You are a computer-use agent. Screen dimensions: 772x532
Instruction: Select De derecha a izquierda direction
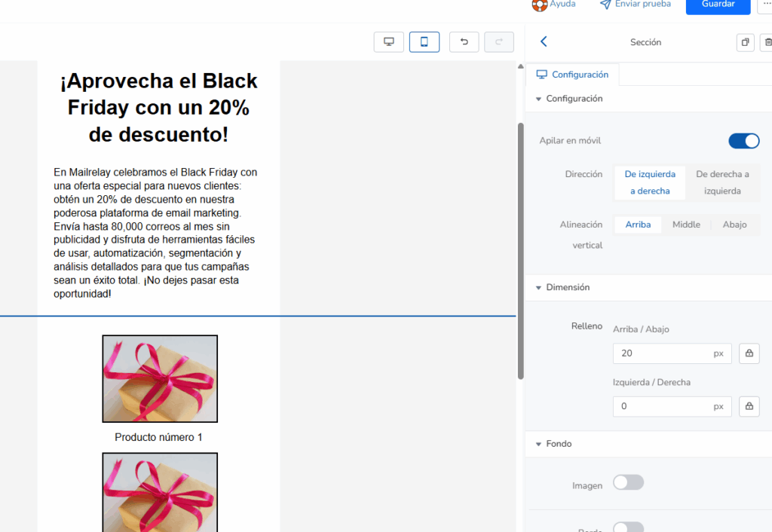(722, 182)
